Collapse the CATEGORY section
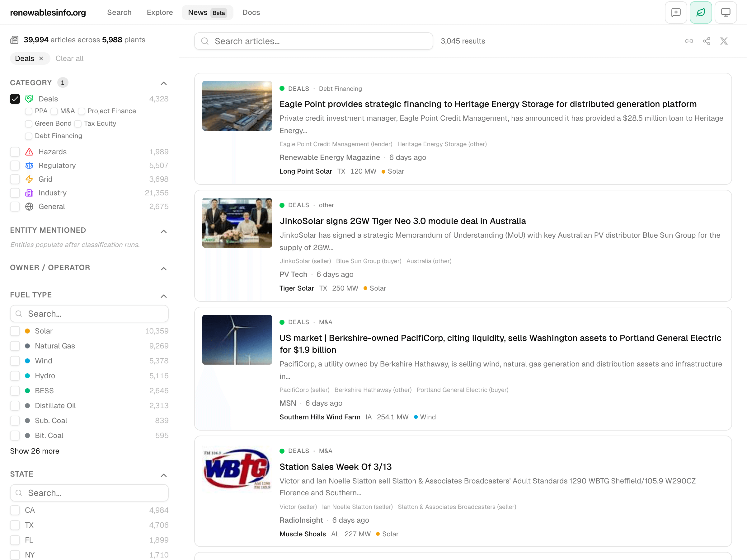 pos(164,83)
